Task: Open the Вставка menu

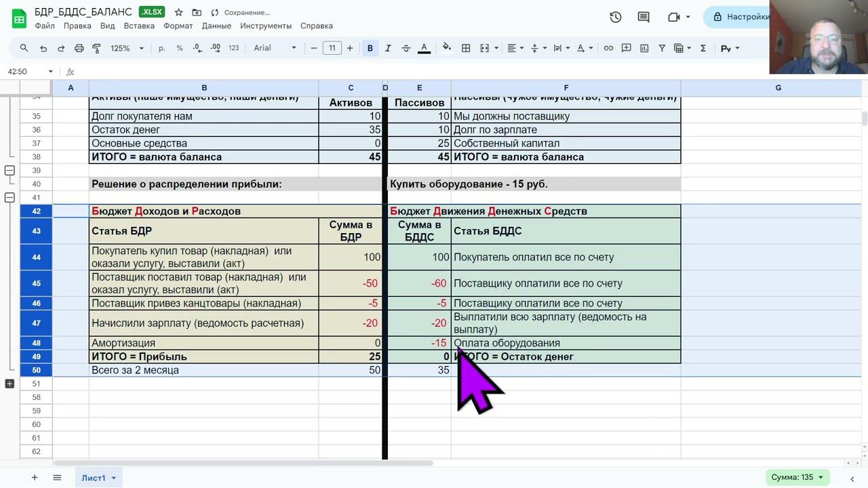Action: click(139, 26)
